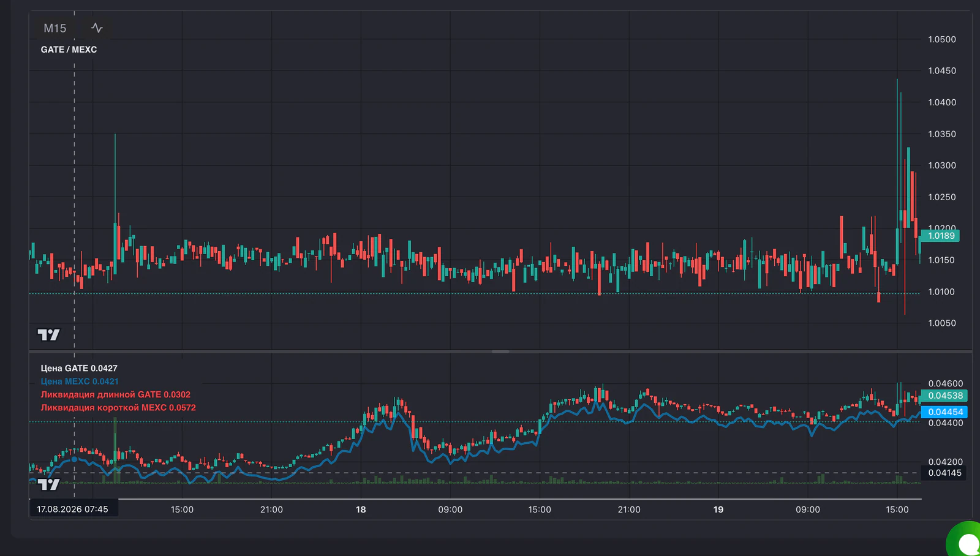The image size is (980, 556).
Task: Click the 1.0350 price axis value
Action: (942, 133)
